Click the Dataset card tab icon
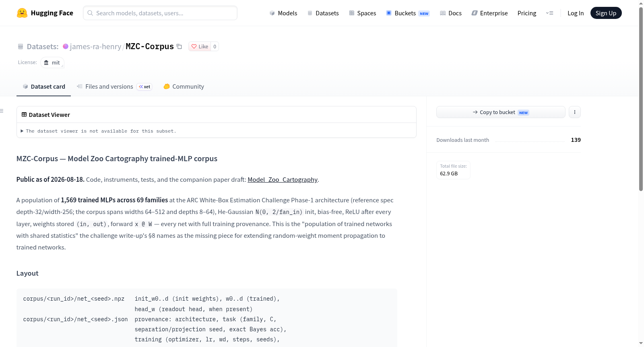 [25, 86]
